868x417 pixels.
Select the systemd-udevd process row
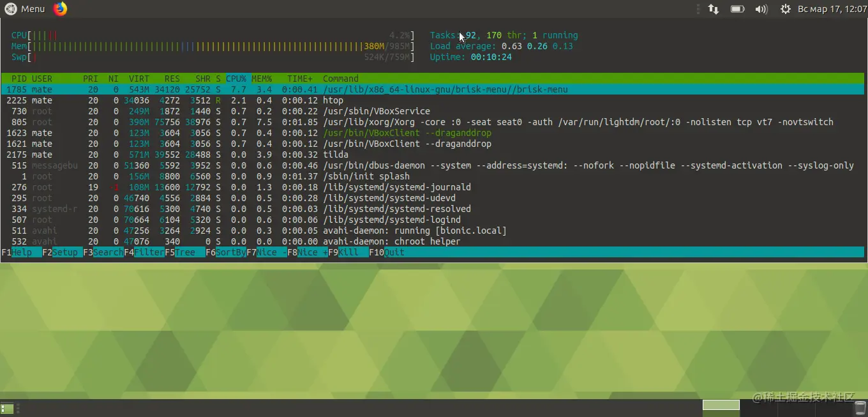pos(433,198)
